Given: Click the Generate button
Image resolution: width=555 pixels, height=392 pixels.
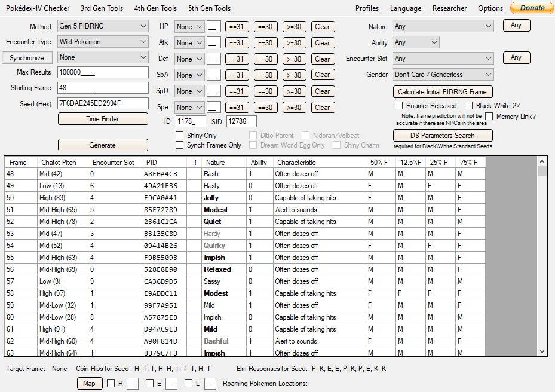Looking at the screenshot, I should pyautogui.click(x=103, y=145).
